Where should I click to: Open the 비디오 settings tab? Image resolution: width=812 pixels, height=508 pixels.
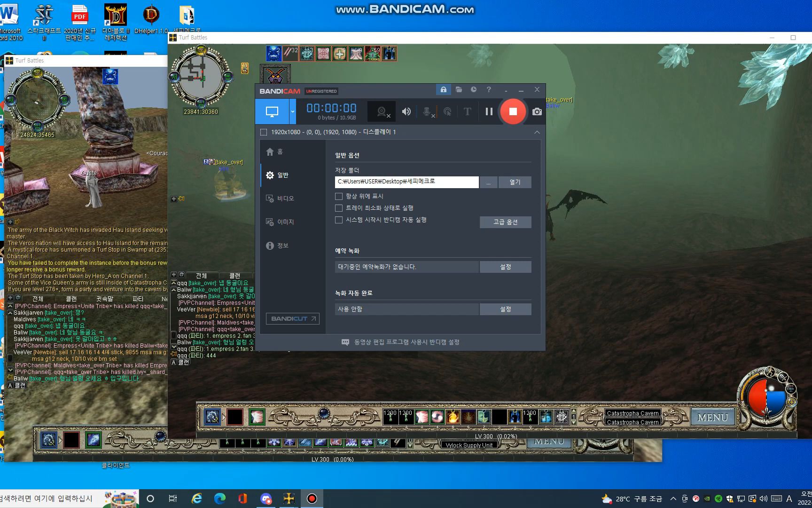click(293, 198)
